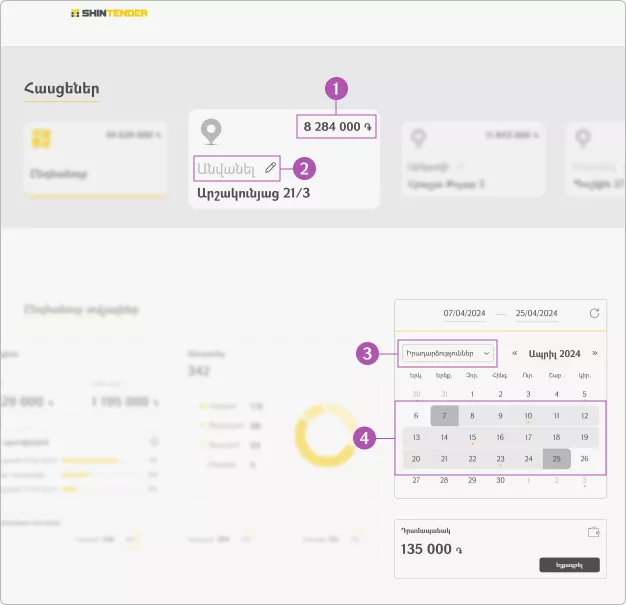Viewport: 626px width, 605px height.
Task: Click the end date field 25/04/2024
Action: 536,314
